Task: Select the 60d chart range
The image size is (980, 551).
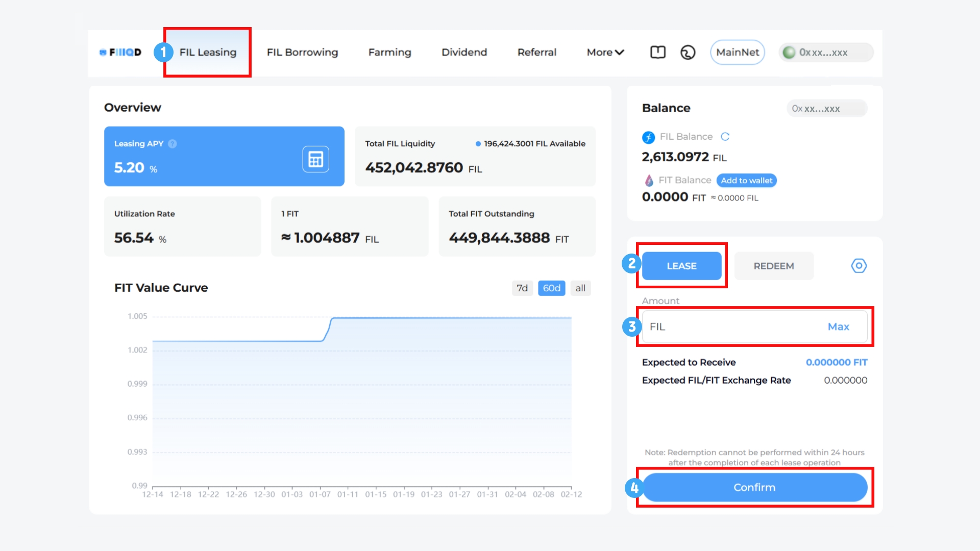Action: (551, 288)
